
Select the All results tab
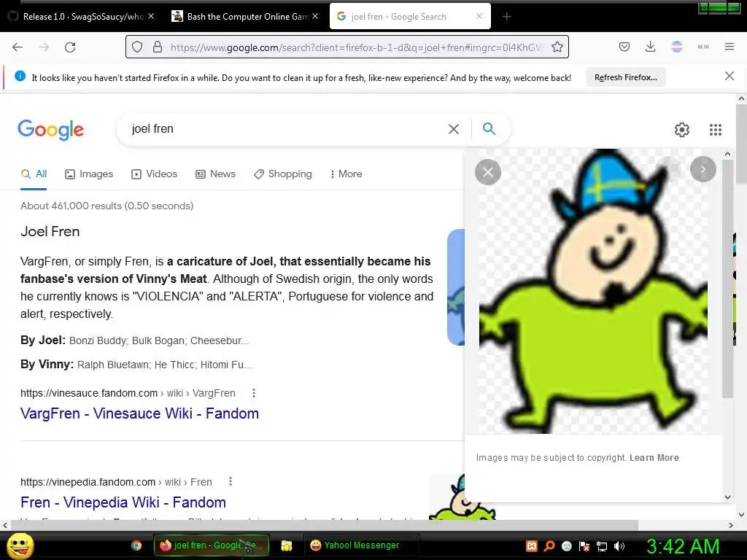(x=34, y=174)
